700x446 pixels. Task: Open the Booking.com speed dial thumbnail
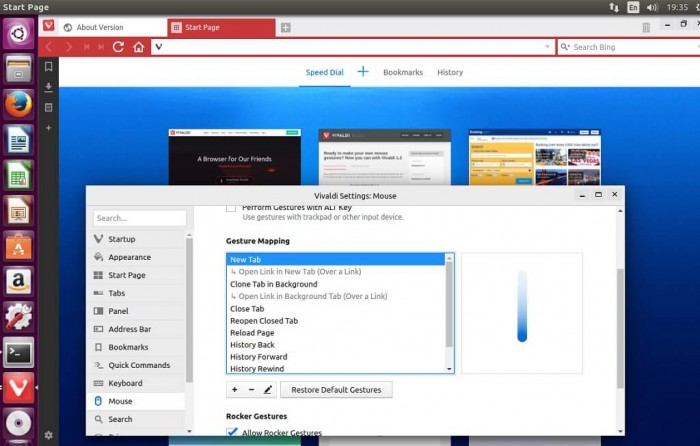534,157
